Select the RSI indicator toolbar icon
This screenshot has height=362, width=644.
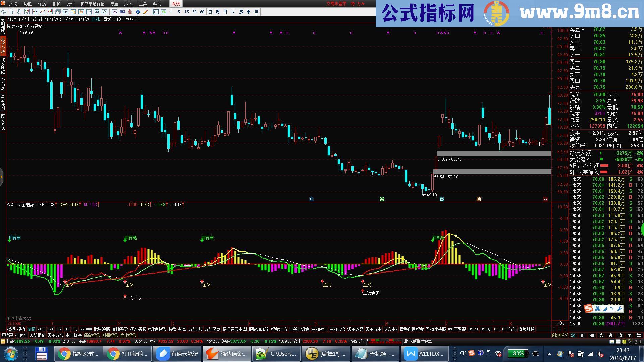122,12
